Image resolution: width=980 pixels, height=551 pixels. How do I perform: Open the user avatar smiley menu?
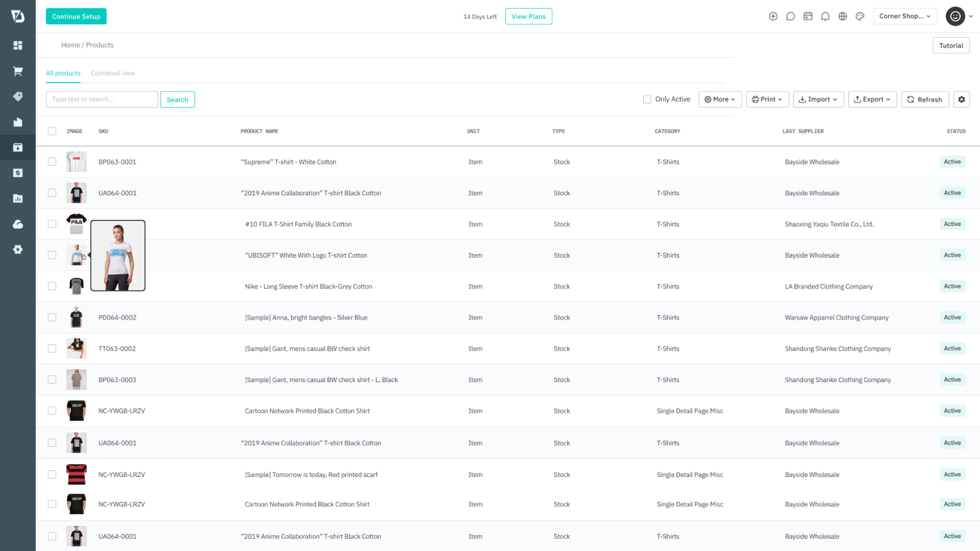[x=956, y=17]
